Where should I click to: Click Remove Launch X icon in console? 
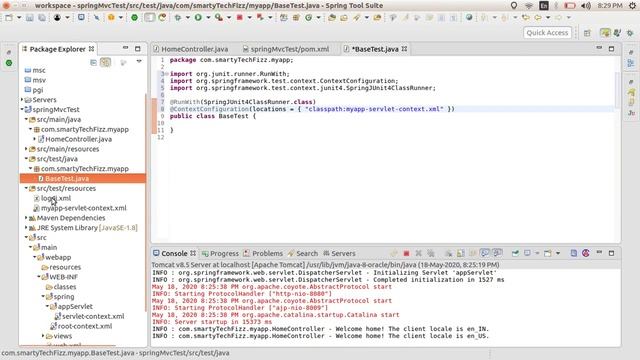coord(418,253)
